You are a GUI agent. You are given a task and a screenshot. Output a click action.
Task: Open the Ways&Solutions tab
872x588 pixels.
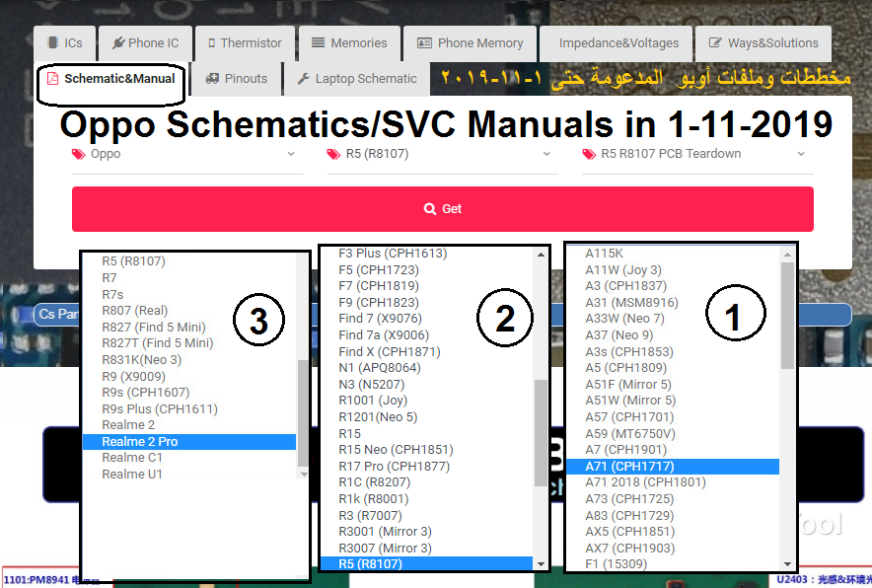point(763,43)
